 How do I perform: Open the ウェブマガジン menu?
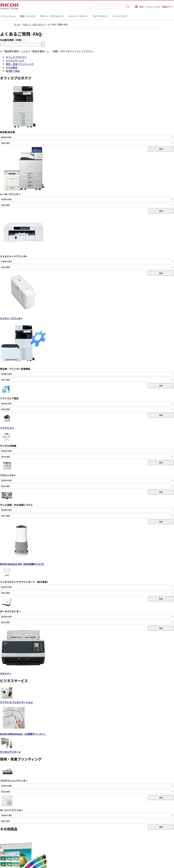[100, 16]
